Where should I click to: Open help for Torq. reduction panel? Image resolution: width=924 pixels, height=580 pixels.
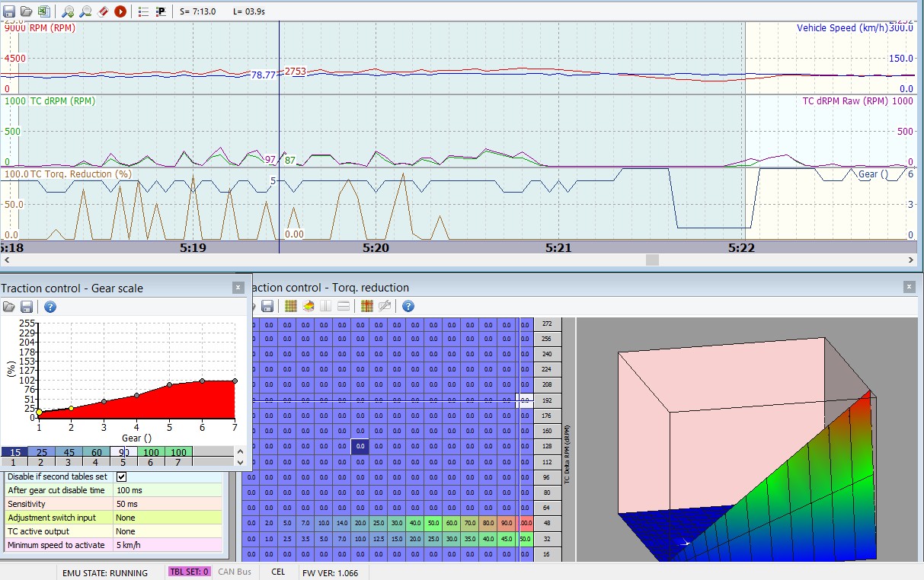pos(408,306)
